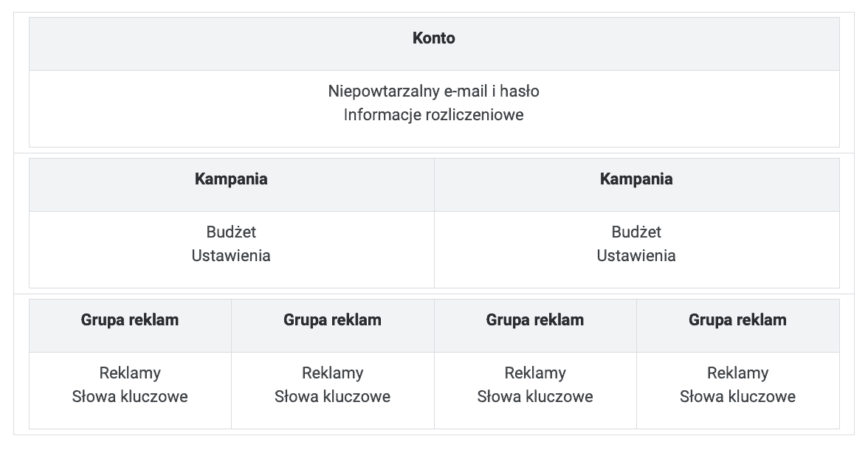Viewport: 868px width, 450px height.
Task: Select 'Słowa kluczowe' in third Grupa reklam
Action: pos(535,397)
